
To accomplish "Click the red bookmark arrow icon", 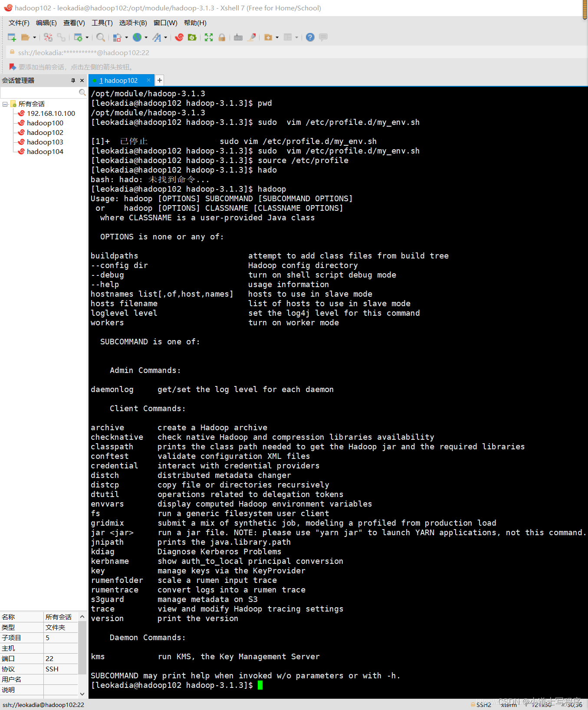I will (x=13, y=67).
